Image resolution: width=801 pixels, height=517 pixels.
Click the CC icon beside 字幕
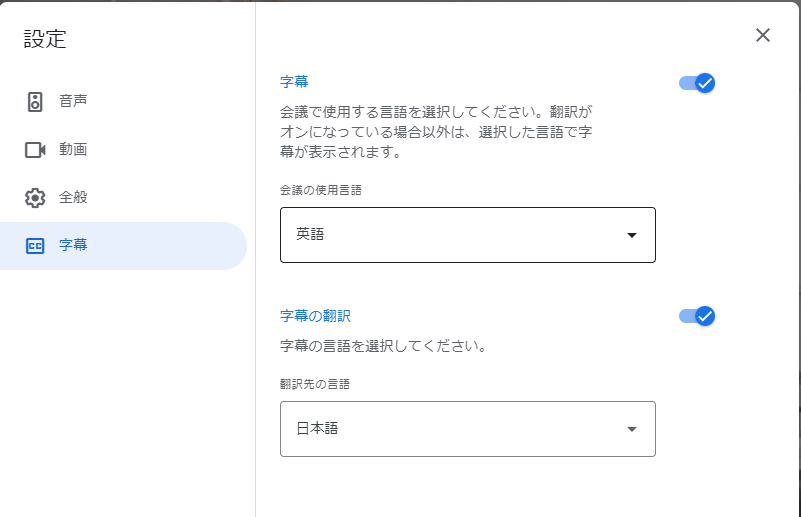click(x=35, y=246)
